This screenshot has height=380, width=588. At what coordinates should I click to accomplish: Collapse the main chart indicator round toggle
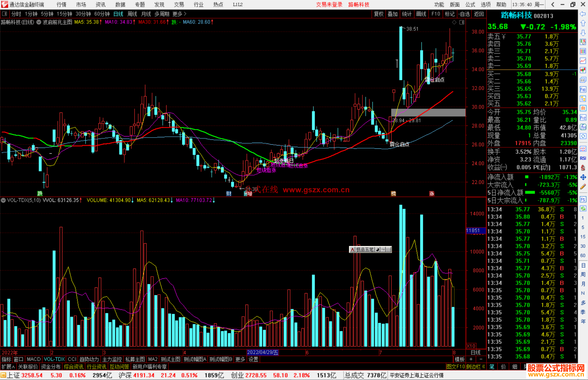(x=39, y=22)
